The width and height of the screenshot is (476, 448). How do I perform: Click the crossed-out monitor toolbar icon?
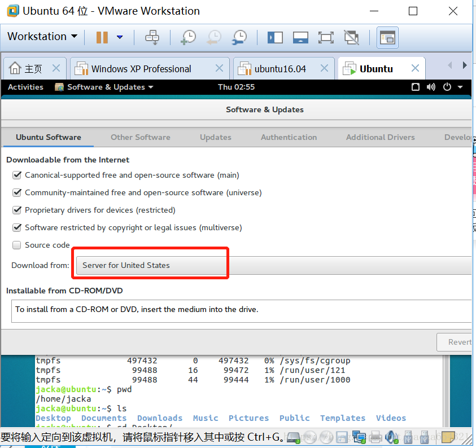352,38
